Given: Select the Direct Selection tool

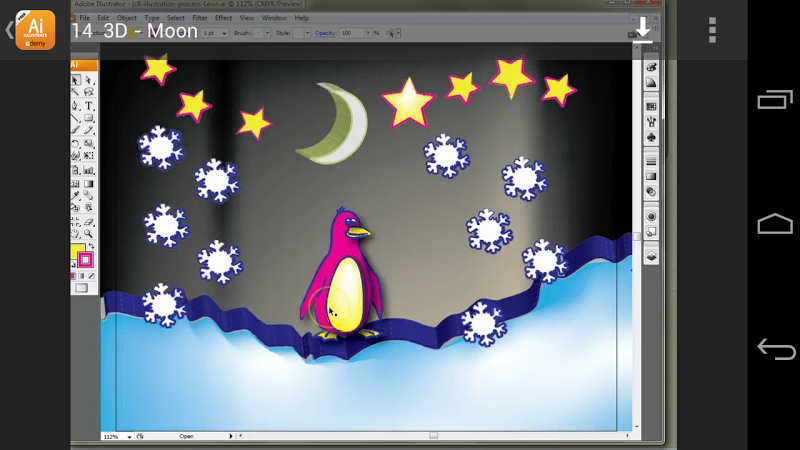Looking at the screenshot, I should pyautogui.click(x=89, y=80).
